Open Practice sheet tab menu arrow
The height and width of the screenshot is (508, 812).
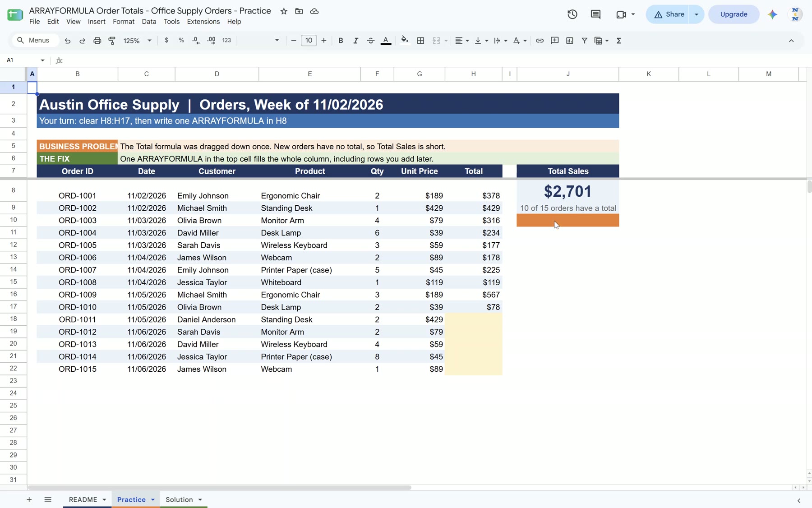coord(153,499)
